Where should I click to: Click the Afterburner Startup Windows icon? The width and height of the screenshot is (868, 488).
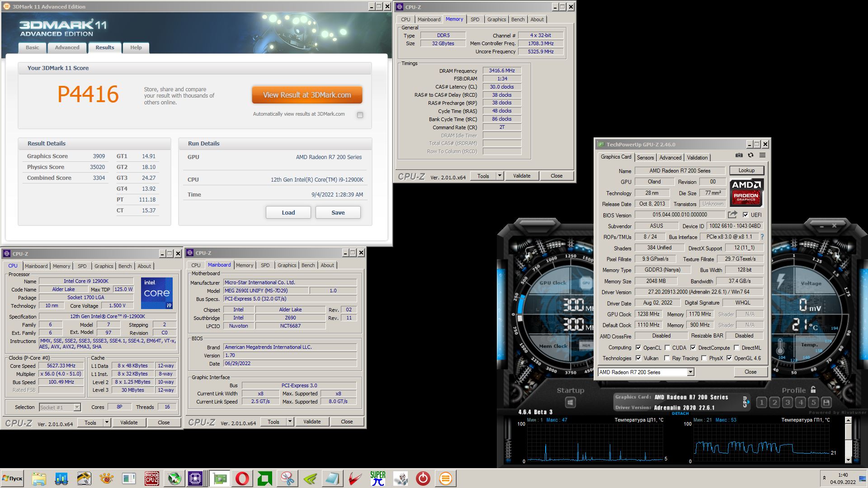570,402
